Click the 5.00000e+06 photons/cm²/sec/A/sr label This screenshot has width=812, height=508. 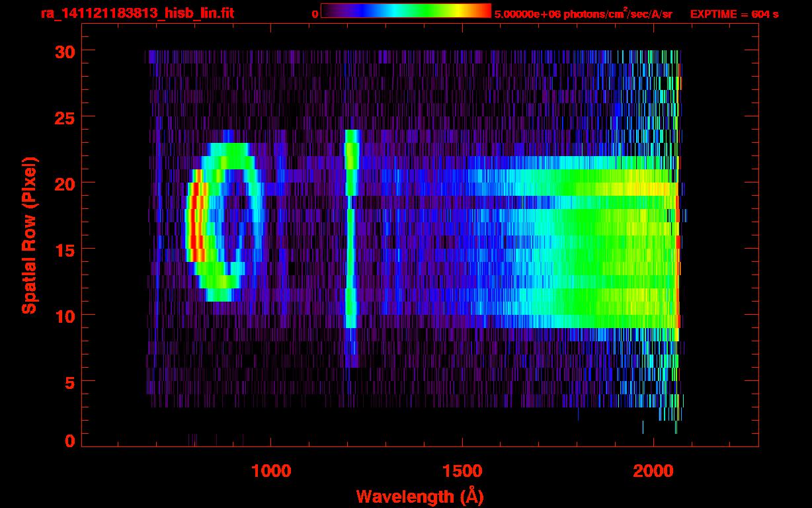click(583, 14)
